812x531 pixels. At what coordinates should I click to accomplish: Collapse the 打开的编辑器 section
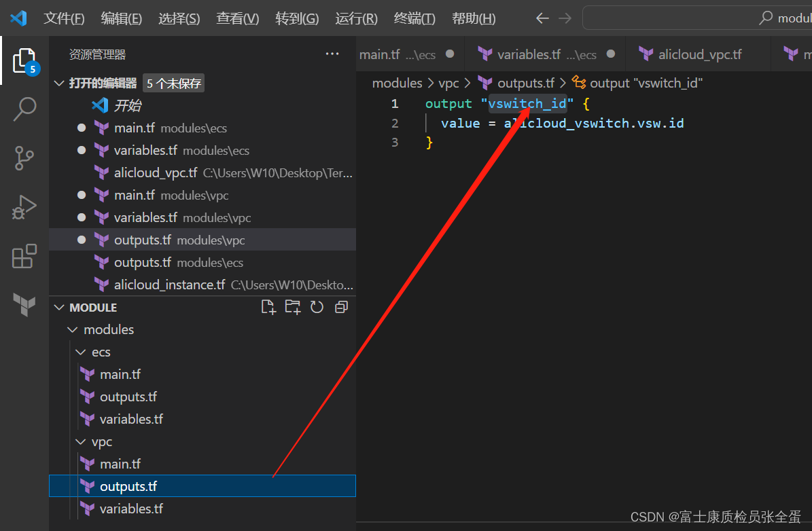(x=59, y=83)
